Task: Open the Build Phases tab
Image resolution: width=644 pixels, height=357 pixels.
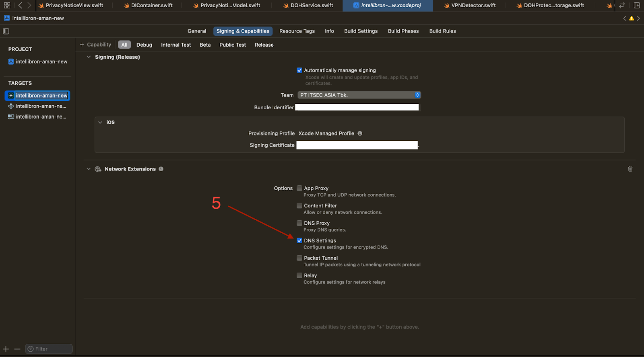Action: point(403,31)
